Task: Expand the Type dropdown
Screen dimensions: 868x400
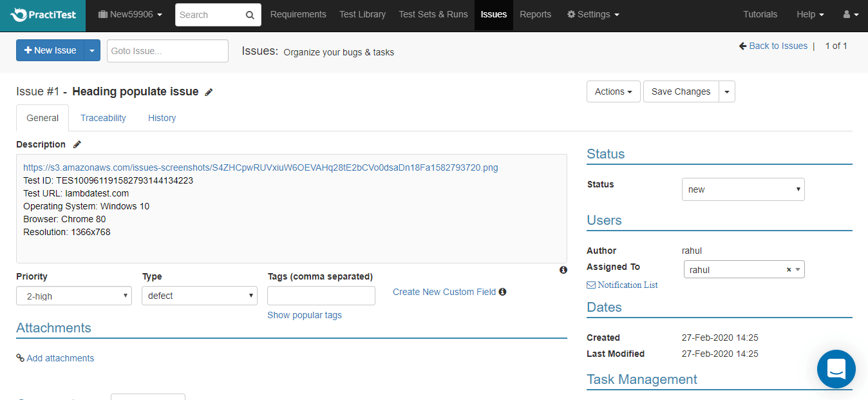Action: [200, 296]
